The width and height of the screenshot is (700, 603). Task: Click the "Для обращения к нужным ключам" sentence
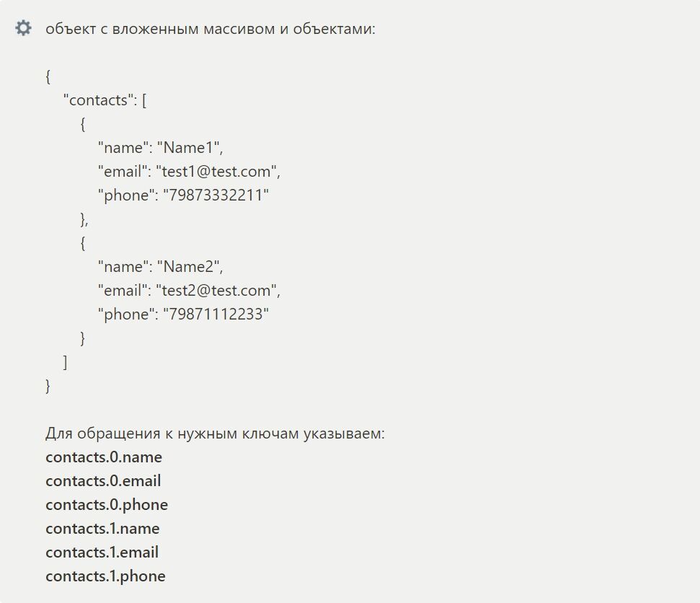click(x=215, y=434)
